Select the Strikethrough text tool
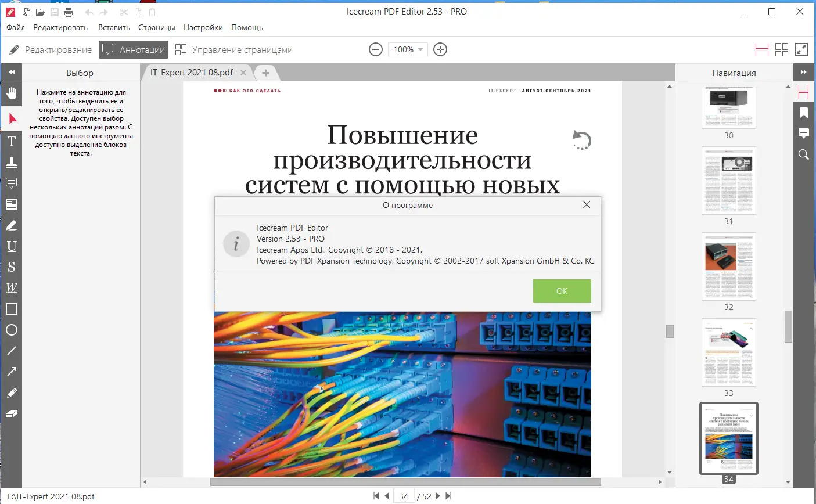This screenshot has width=816, height=504. [x=12, y=267]
